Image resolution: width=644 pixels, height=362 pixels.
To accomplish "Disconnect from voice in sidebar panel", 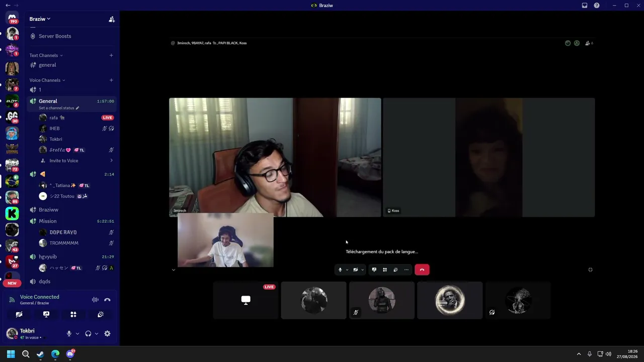I will pos(107,300).
